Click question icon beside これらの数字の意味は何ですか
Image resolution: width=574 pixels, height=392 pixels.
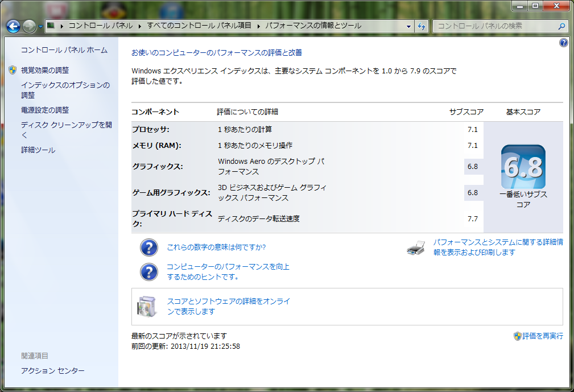click(x=149, y=248)
